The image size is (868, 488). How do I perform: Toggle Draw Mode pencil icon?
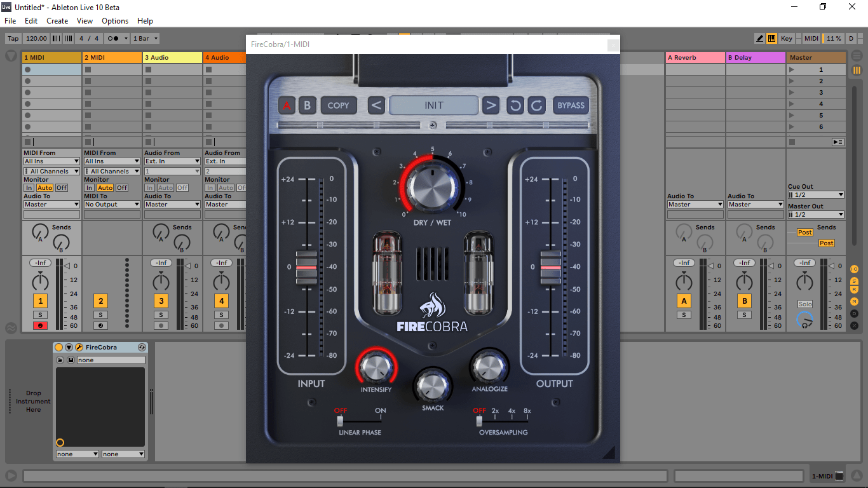(x=760, y=39)
